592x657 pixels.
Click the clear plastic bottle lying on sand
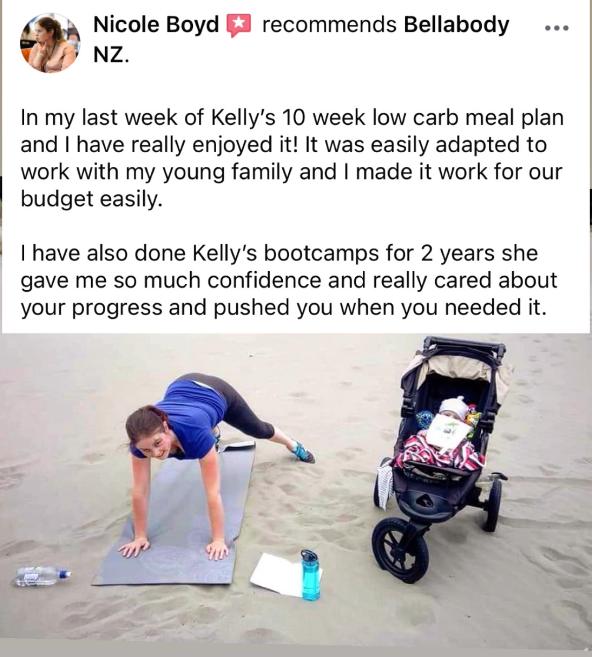[x=42, y=576]
